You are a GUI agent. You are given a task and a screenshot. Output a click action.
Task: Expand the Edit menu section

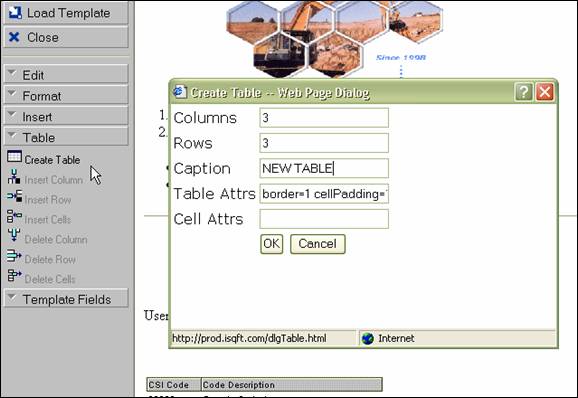click(66, 75)
